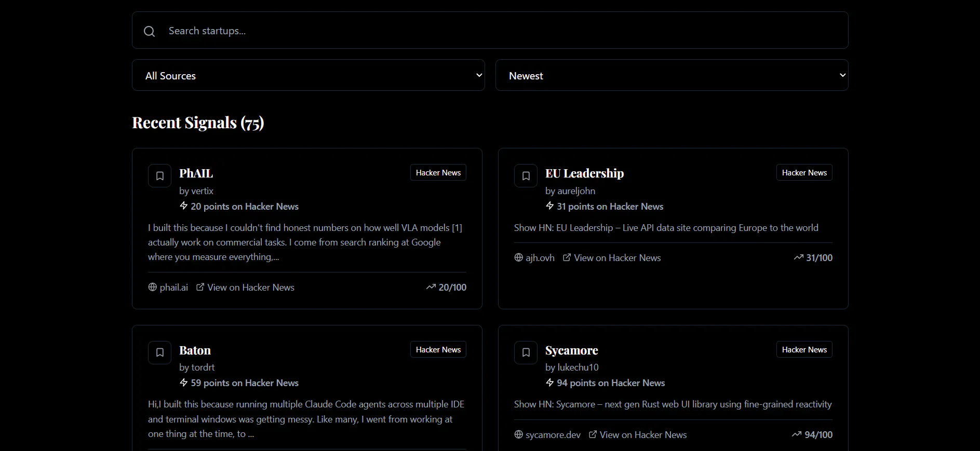
Task: Click the globe icon beside phail.ai
Action: click(x=152, y=287)
